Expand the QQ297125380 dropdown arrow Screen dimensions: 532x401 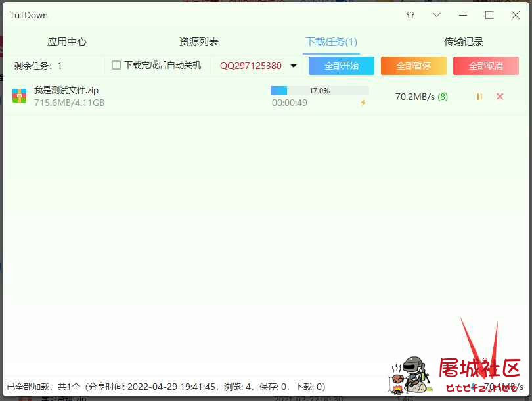point(294,66)
